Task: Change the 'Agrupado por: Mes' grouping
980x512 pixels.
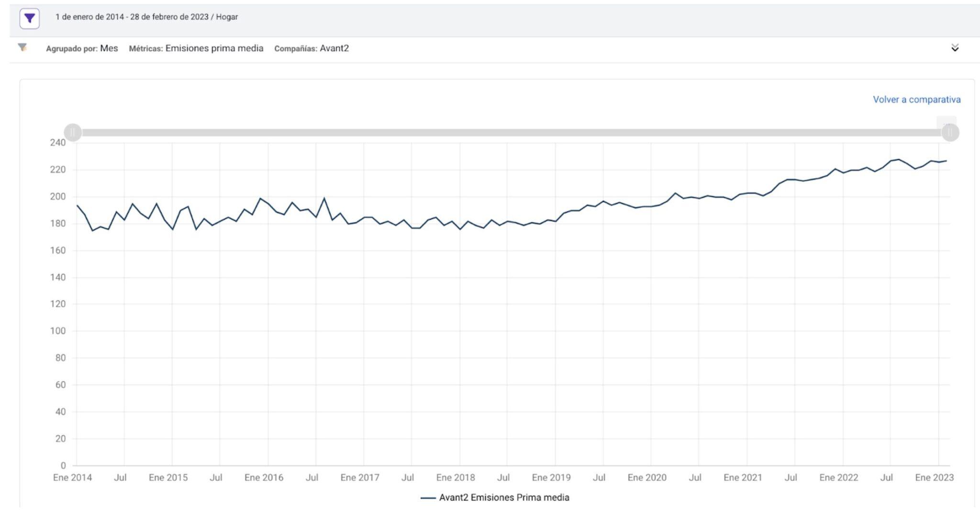Action: pyautogui.click(x=82, y=48)
